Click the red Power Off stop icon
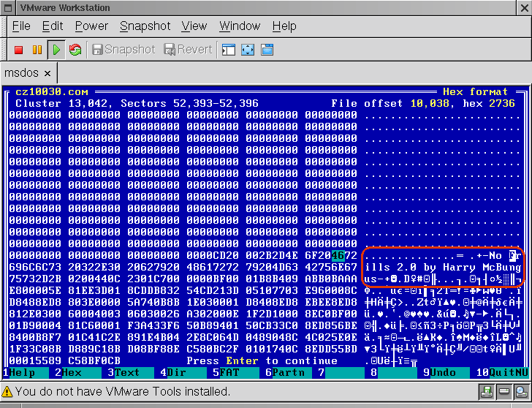Image resolution: width=532 pixels, height=408 pixels. tap(19, 50)
